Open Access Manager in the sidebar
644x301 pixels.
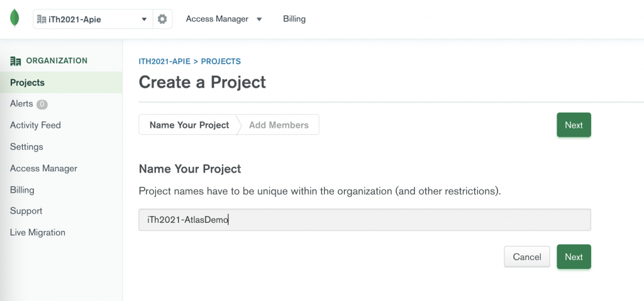(x=43, y=168)
